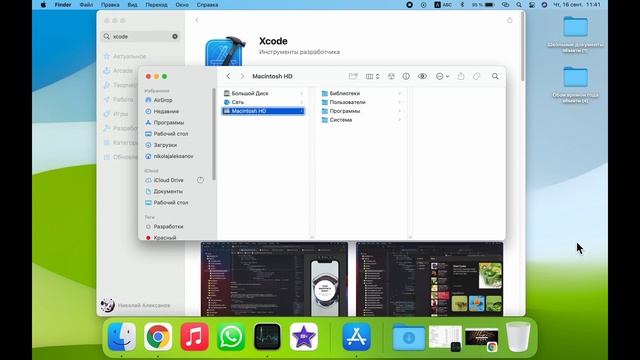This screenshot has width=640, height=360.
Task: Expand Пользователи via its chevron
Action: pos(399,102)
